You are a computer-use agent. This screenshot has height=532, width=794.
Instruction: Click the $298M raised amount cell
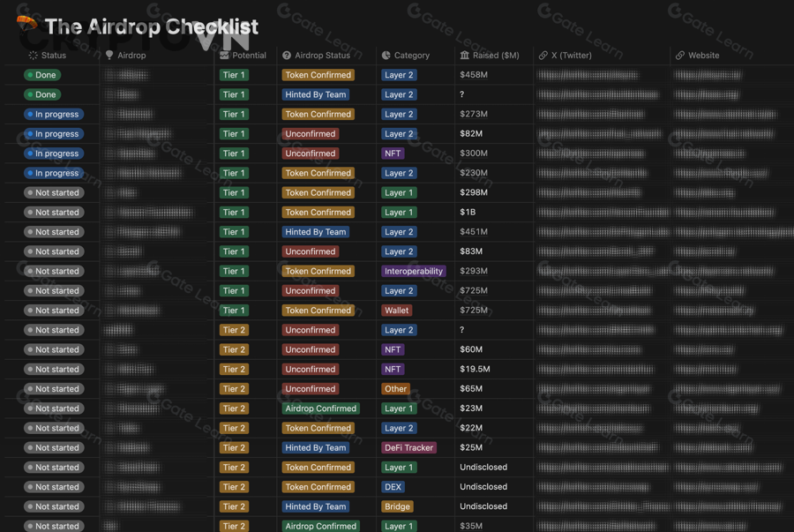click(474, 192)
